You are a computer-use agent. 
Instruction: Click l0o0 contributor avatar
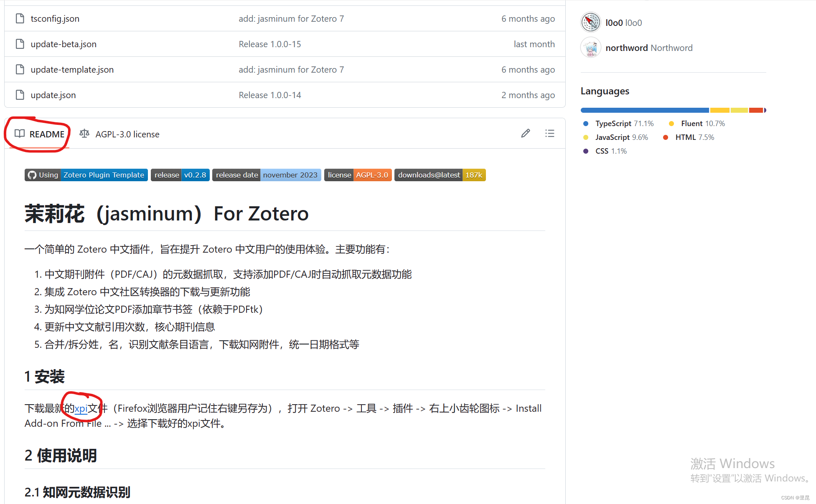(x=591, y=22)
